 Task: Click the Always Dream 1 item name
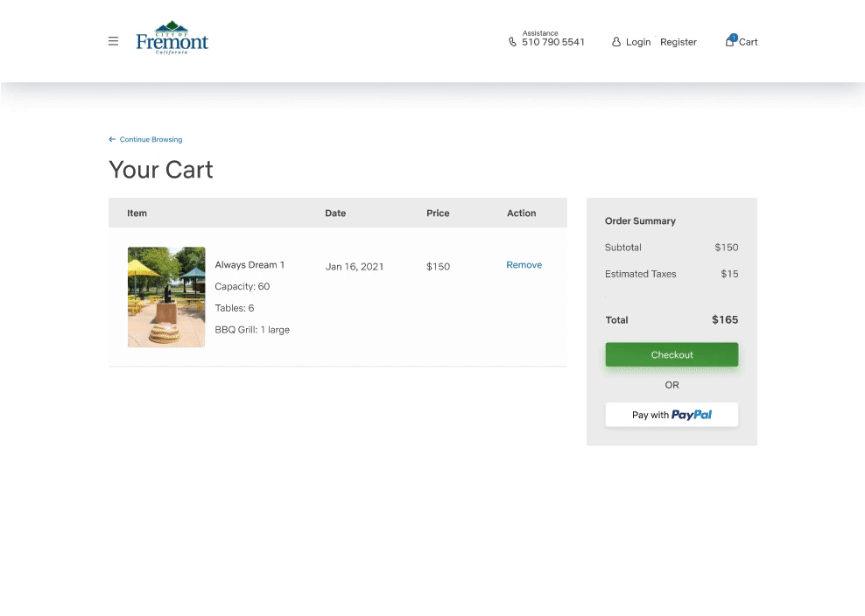pyautogui.click(x=250, y=265)
